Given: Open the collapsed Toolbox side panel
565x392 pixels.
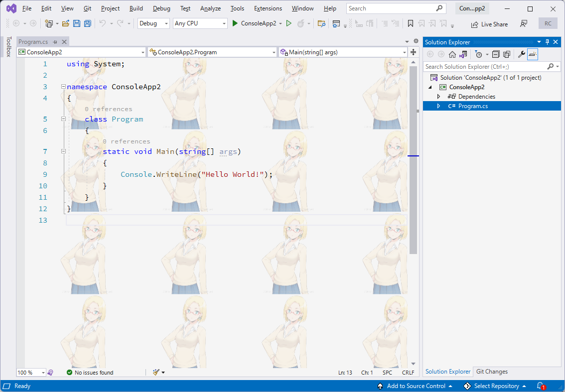Looking at the screenshot, I should pos(8,47).
